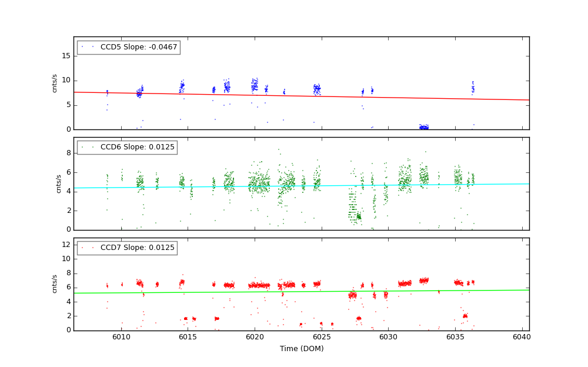Click the cnts/s label of CCD5 panel
This screenshot has height=367, width=588.
[55, 83]
